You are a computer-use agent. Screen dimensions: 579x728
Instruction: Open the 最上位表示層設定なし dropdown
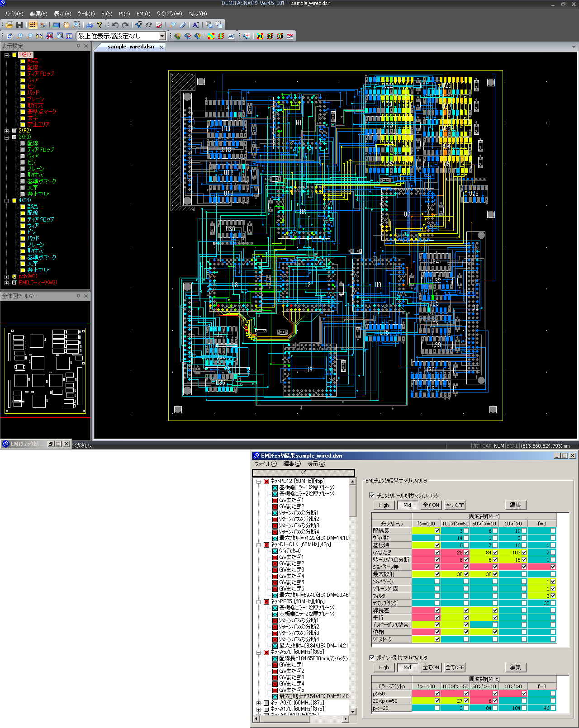click(162, 36)
